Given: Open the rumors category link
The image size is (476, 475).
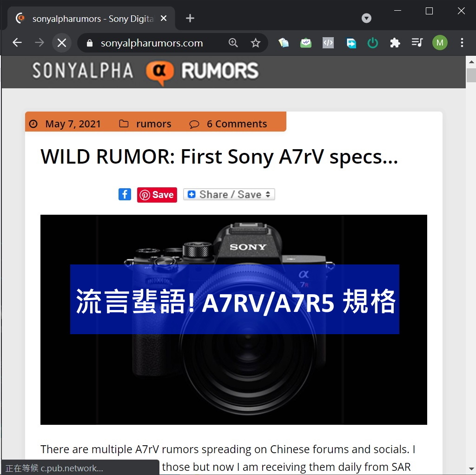Looking at the screenshot, I should tap(153, 124).
